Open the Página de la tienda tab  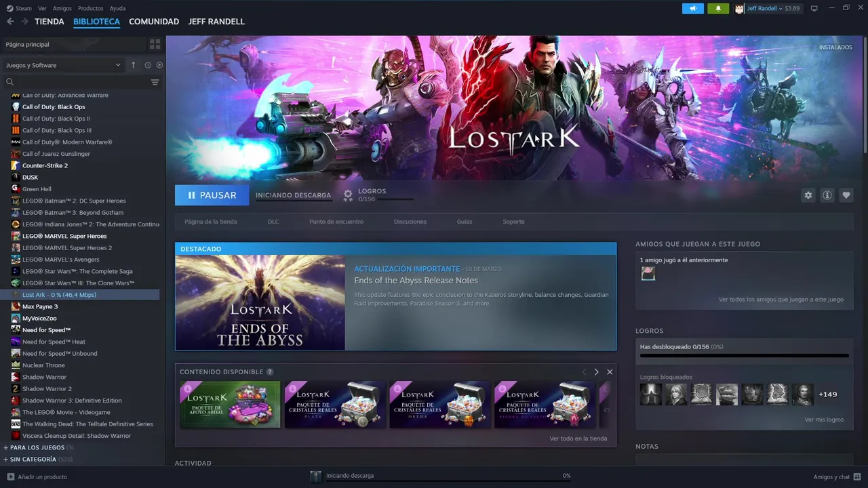pyautogui.click(x=211, y=222)
